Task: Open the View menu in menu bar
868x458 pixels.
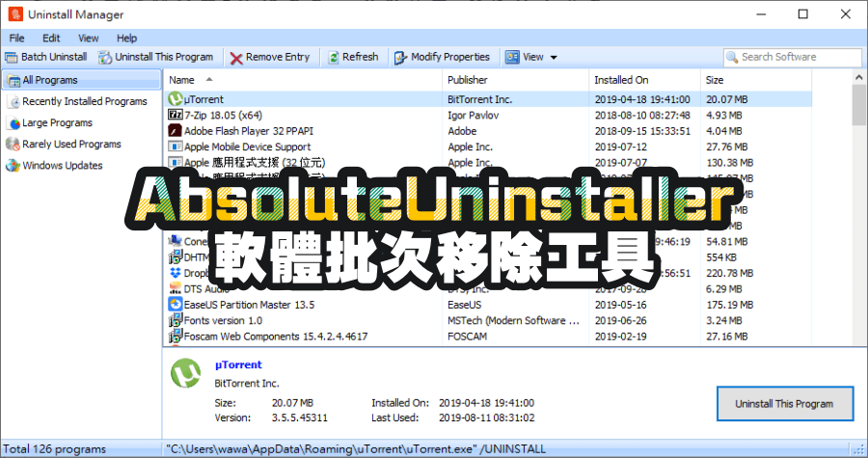Action: (x=88, y=39)
